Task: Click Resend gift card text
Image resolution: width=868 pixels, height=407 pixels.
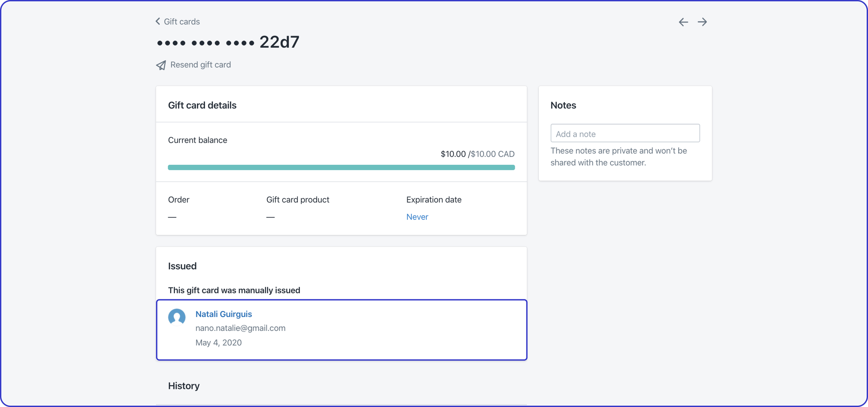Action: coord(200,65)
